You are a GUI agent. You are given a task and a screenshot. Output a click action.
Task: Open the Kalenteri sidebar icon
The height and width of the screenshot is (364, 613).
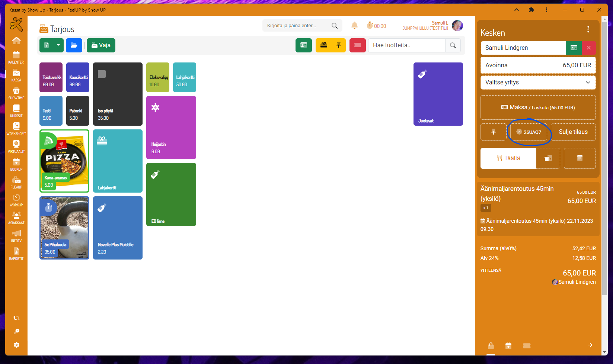click(16, 58)
